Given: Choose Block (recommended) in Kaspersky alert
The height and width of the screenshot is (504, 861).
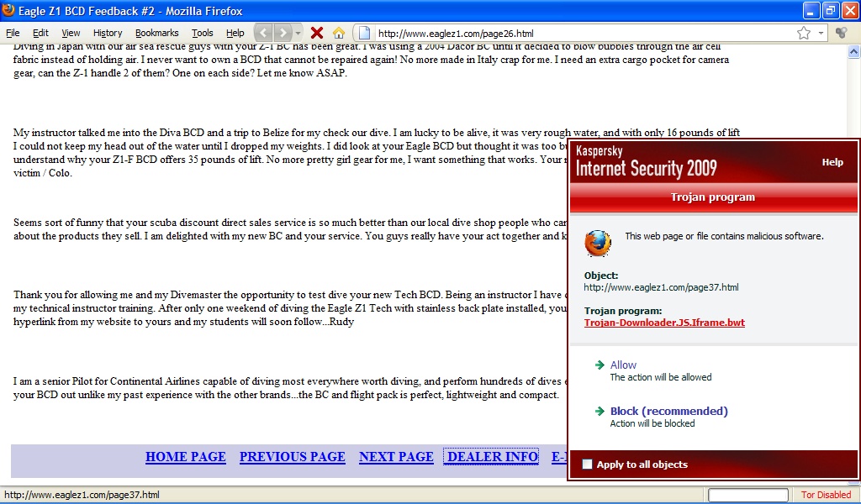Looking at the screenshot, I should click(x=668, y=411).
